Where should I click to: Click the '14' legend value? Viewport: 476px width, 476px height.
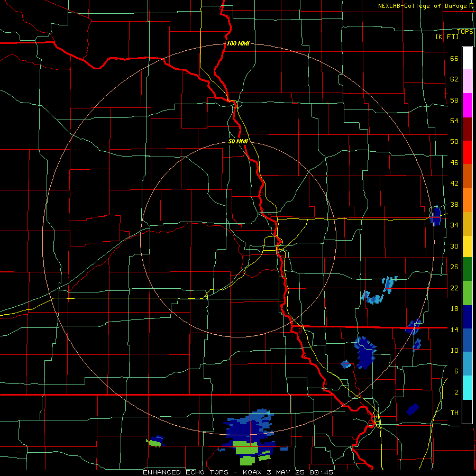point(454,329)
